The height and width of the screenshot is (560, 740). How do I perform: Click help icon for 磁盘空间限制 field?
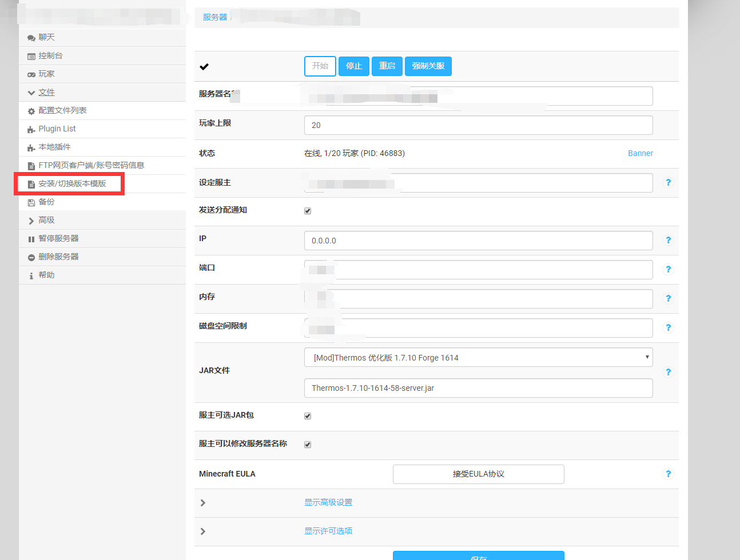(x=668, y=328)
